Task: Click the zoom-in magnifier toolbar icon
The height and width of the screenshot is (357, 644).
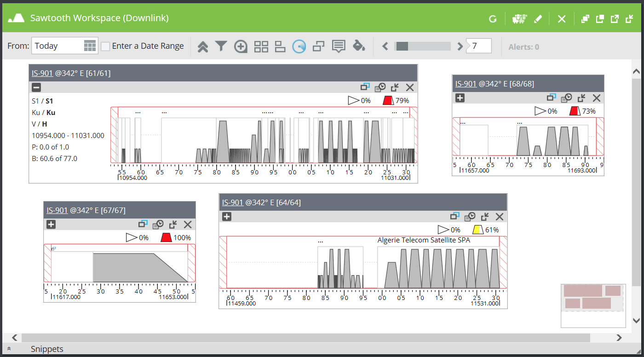Action: click(x=241, y=46)
